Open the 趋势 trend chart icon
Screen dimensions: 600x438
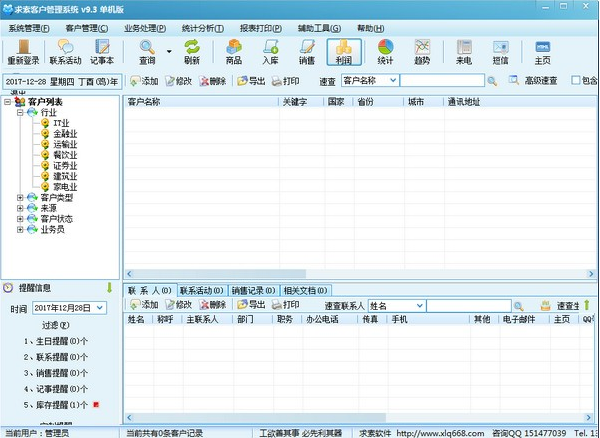pos(422,51)
